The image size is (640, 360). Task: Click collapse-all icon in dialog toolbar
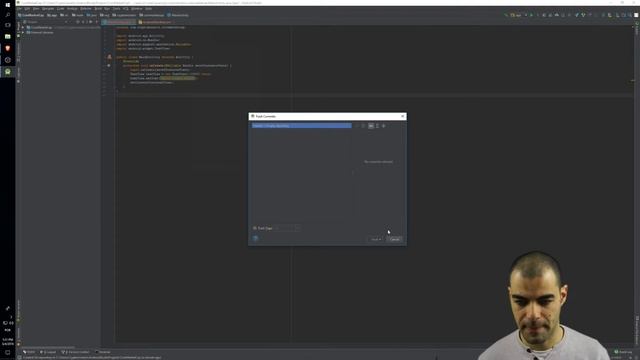(x=384, y=126)
